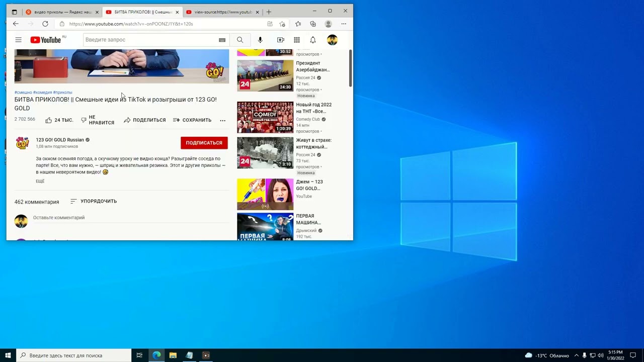Switch to the view-source youtube tab
Viewport: 644px width, 362px height.
[x=223, y=12]
